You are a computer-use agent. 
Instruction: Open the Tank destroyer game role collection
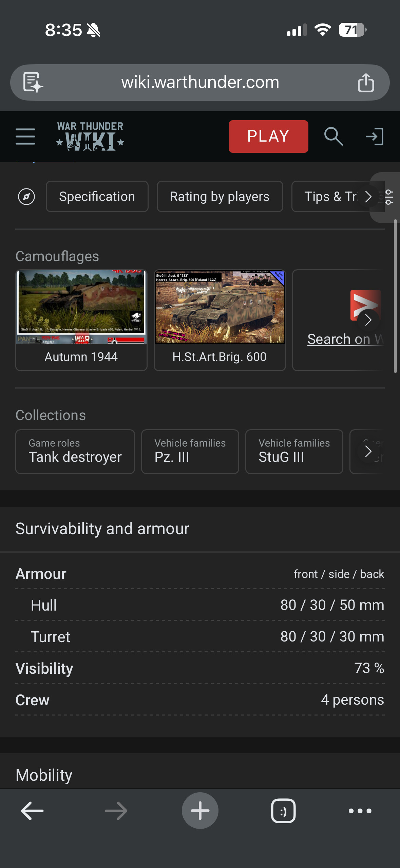point(75,451)
